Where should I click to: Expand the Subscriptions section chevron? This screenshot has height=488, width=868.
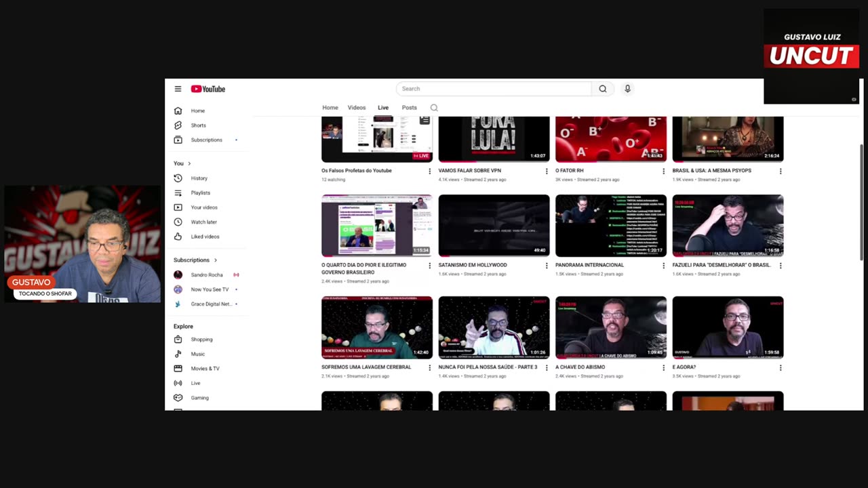tap(216, 260)
